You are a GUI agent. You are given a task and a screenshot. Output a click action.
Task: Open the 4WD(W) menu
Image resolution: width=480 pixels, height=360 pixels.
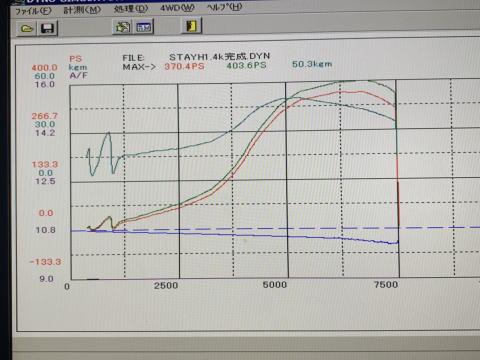(x=177, y=8)
